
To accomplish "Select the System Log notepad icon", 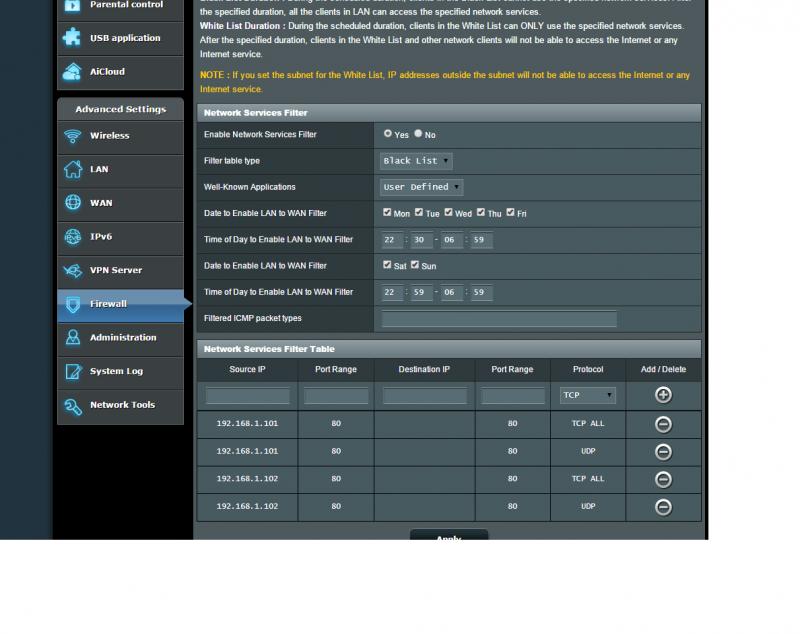I will [x=73, y=371].
